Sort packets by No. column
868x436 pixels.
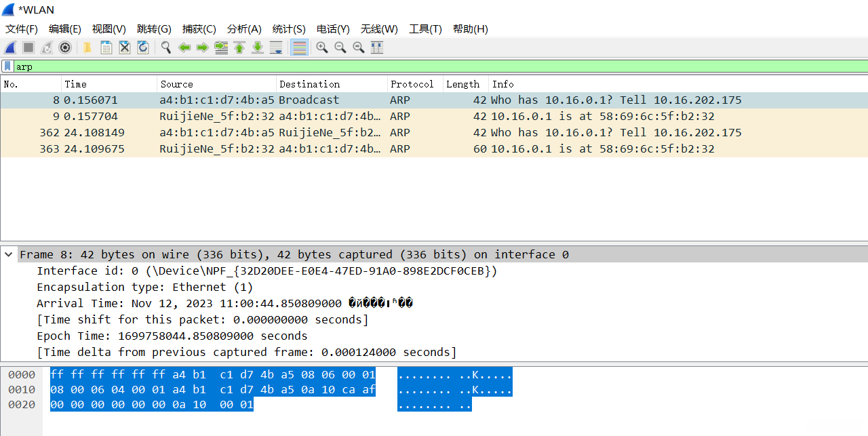[x=31, y=84]
